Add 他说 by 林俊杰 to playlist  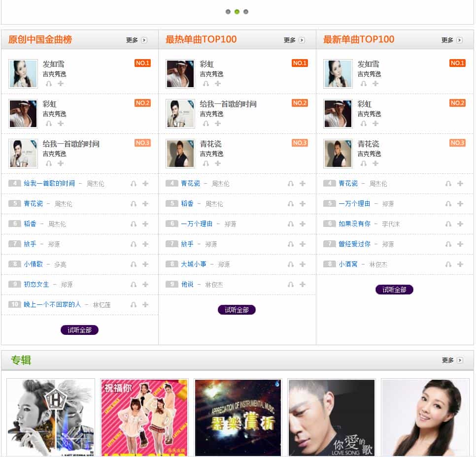click(x=303, y=284)
